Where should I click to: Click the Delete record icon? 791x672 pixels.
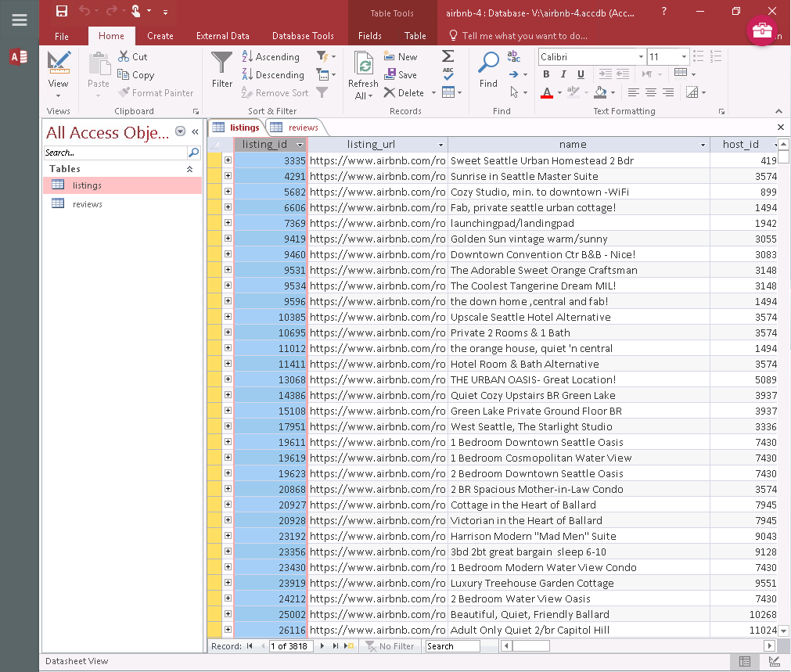point(390,93)
